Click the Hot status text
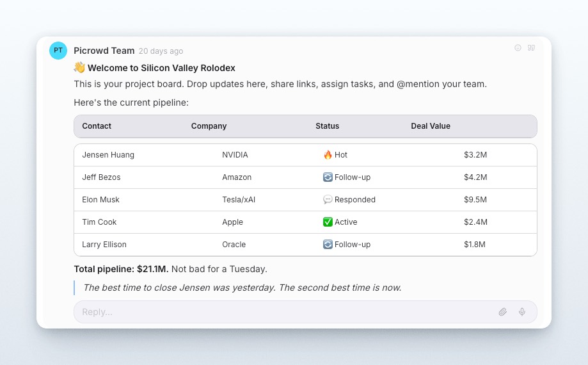Screen dimensions: 588x365 tap(341, 154)
